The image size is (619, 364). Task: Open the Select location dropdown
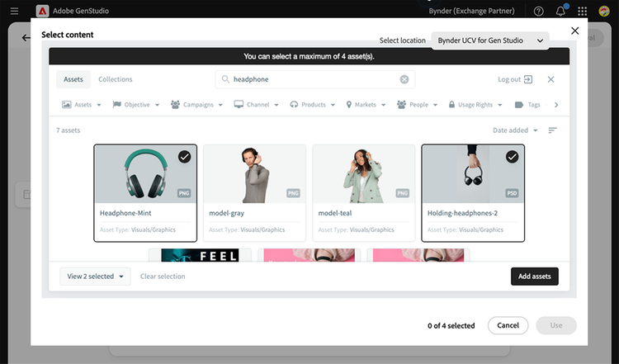point(490,40)
